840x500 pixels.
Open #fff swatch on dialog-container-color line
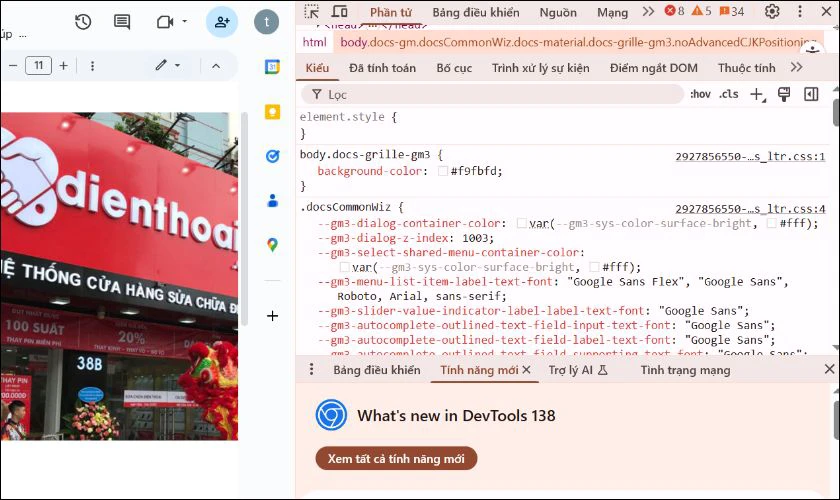click(x=771, y=223)
